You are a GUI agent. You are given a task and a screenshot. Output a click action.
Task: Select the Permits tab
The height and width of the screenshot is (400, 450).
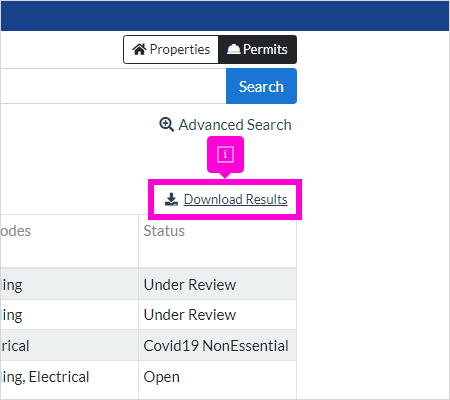pyautogui.click(x=257, y=49)
